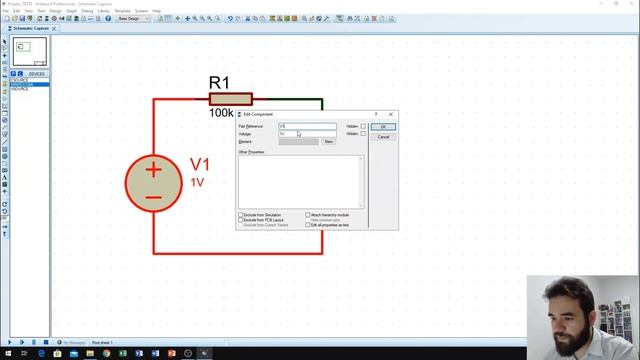Focus the Voltage input field
The image size is (640, 360).
click(x=307, y=133)
